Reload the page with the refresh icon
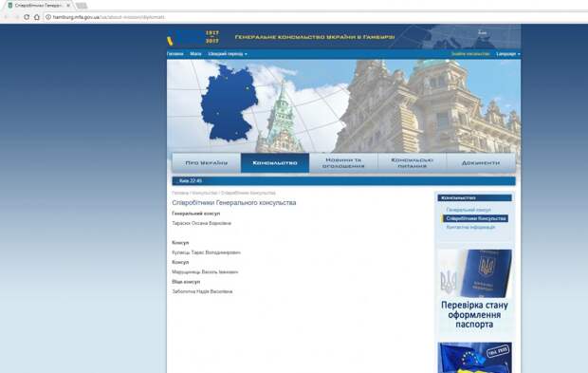 [27, 17]
